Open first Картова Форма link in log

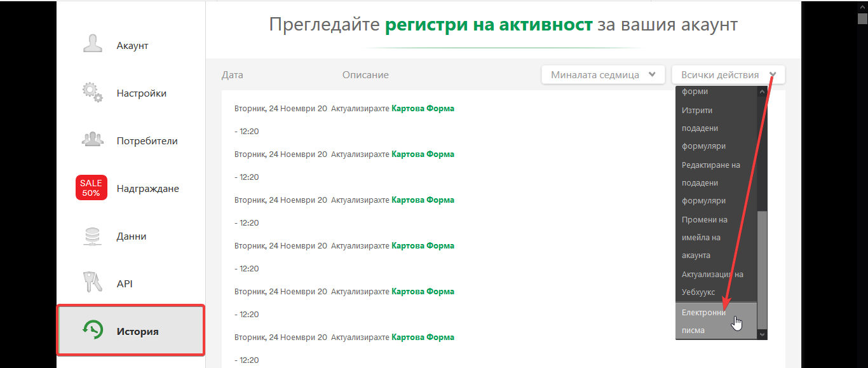423,109
